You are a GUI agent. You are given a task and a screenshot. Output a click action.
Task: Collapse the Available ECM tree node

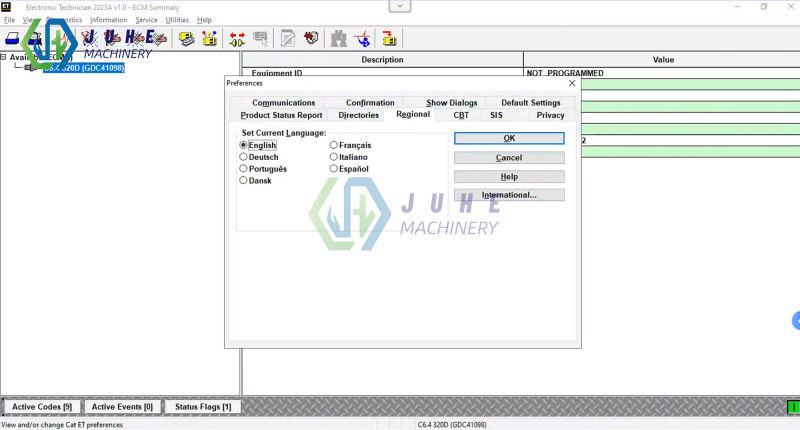(4, 56)
